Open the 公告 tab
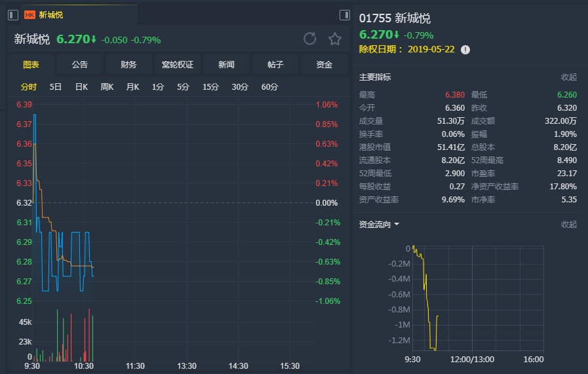 coord(80,65)
